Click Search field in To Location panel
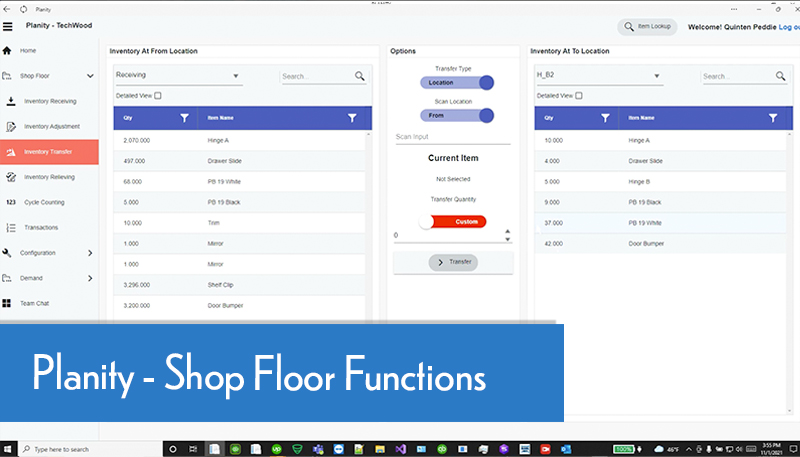 (737, 77)
